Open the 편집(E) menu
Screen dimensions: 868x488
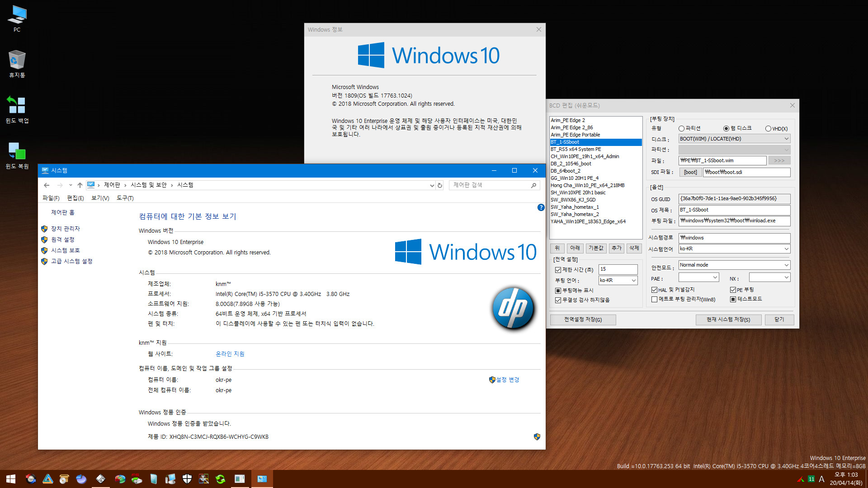tap(75, 198)
